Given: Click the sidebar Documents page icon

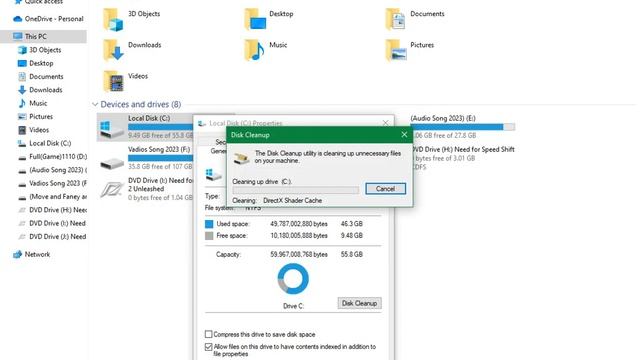Looking at the screenshot, I should [22, 76].
